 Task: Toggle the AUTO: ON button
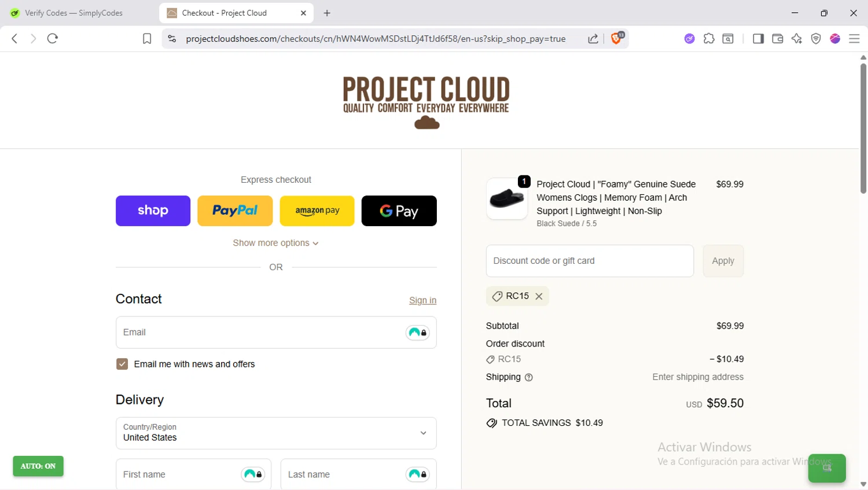[38, 466]
